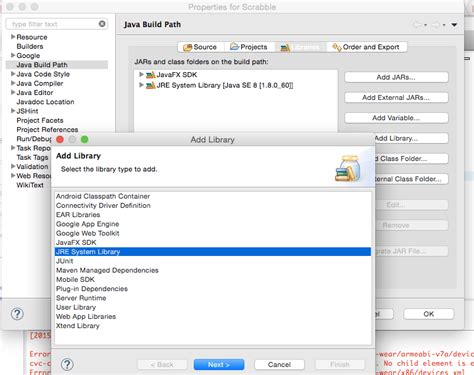This screenshot has width=474, height=375.
Task: Select EAR Libraries in the list
Action: tap(213, 215)
